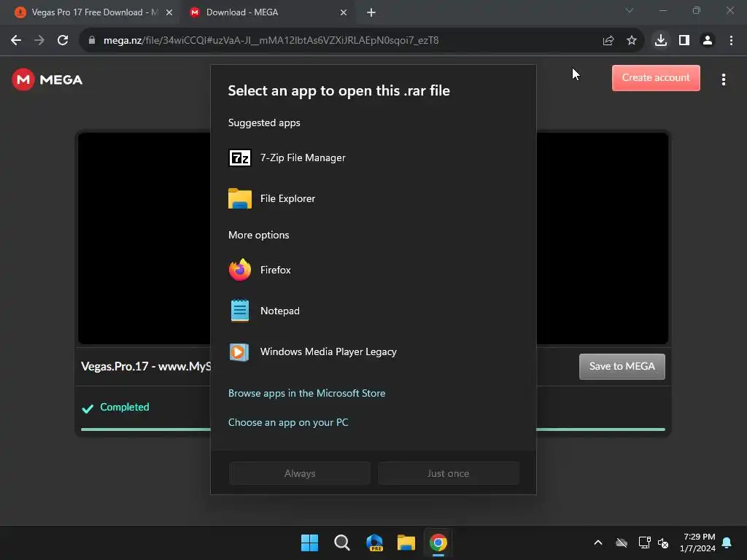Click the Always button
The image size is (747, 560).
point(300,473)
